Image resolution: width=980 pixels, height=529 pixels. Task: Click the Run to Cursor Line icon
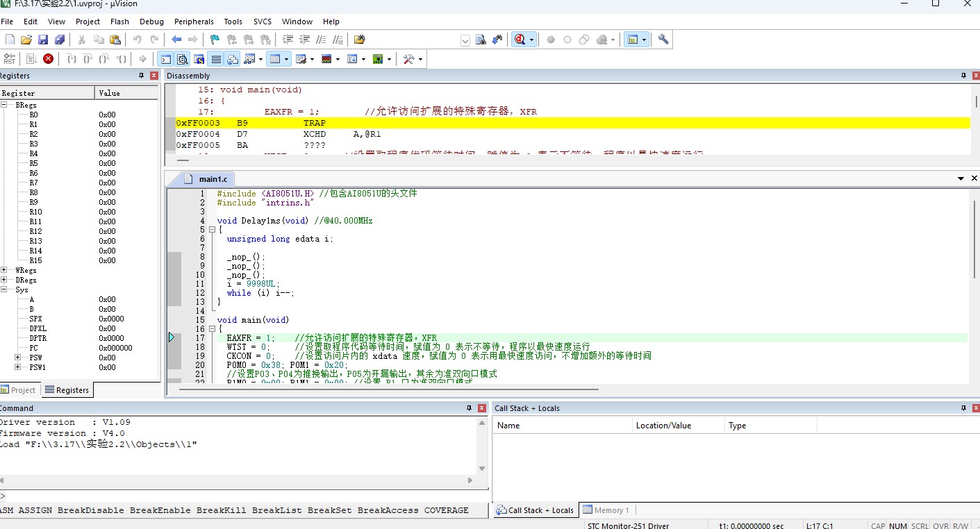[x=121, y=59]
